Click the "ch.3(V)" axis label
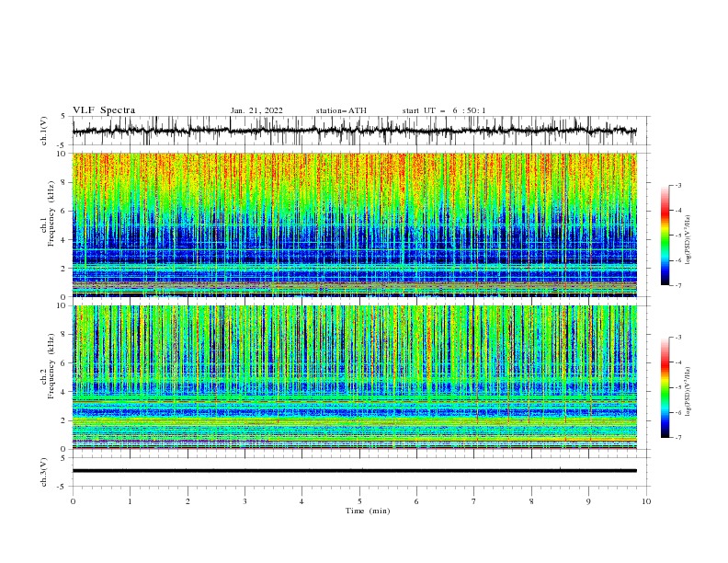Screen dimensions: 728x563 tap(44, 472)
